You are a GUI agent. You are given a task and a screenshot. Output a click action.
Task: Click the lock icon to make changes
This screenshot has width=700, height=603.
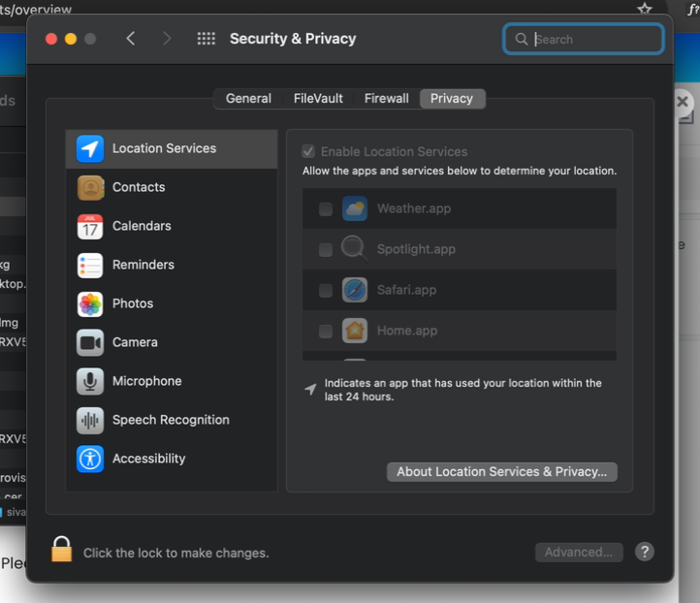[x=62, y=549]
